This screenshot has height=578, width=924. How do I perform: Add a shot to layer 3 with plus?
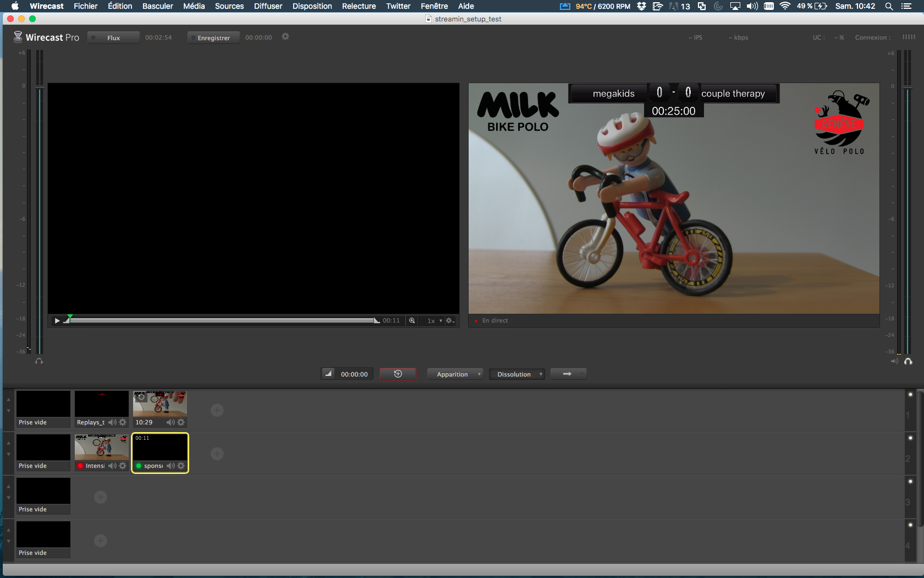click(100, 497)
